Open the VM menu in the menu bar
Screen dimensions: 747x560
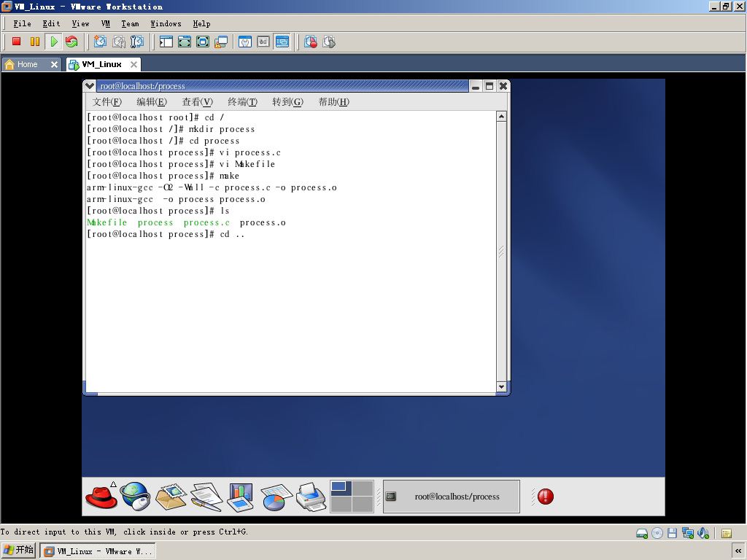tap(105, 23)
